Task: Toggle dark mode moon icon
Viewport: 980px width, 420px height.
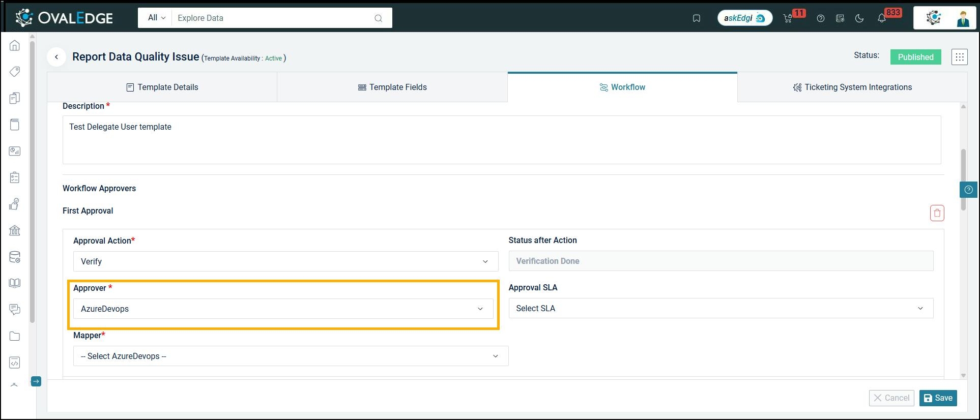Action: click(x=859, y=18)
